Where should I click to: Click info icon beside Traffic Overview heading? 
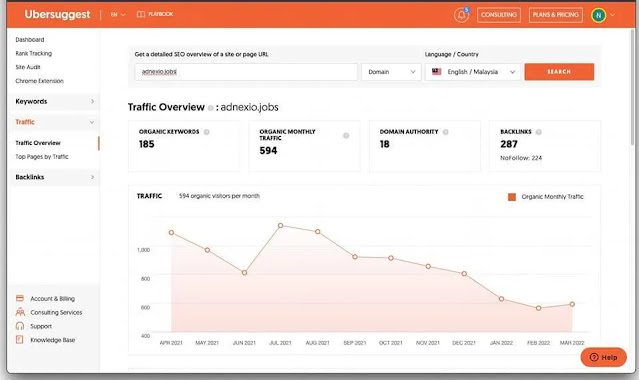(x=210, y=108)
